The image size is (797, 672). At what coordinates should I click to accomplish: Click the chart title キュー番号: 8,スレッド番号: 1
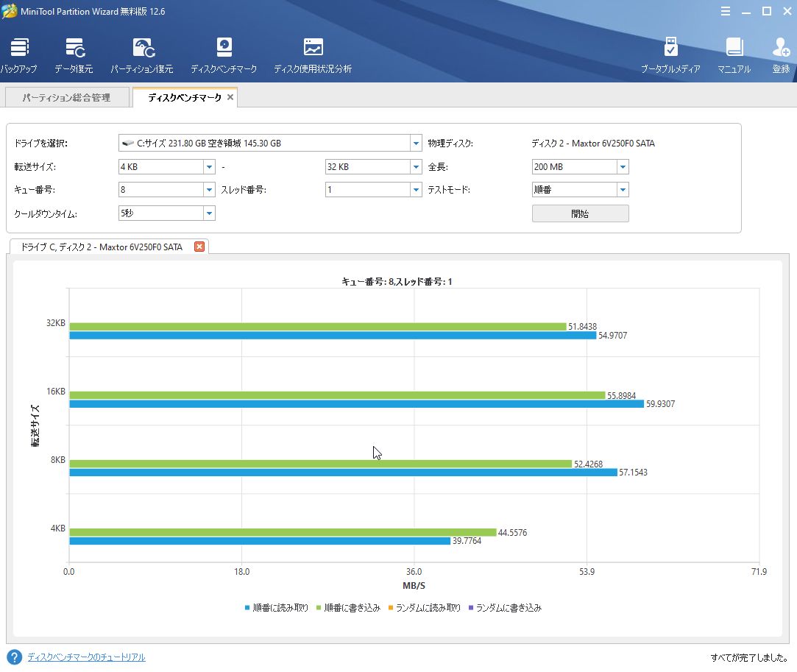click(x=397, y=282)
